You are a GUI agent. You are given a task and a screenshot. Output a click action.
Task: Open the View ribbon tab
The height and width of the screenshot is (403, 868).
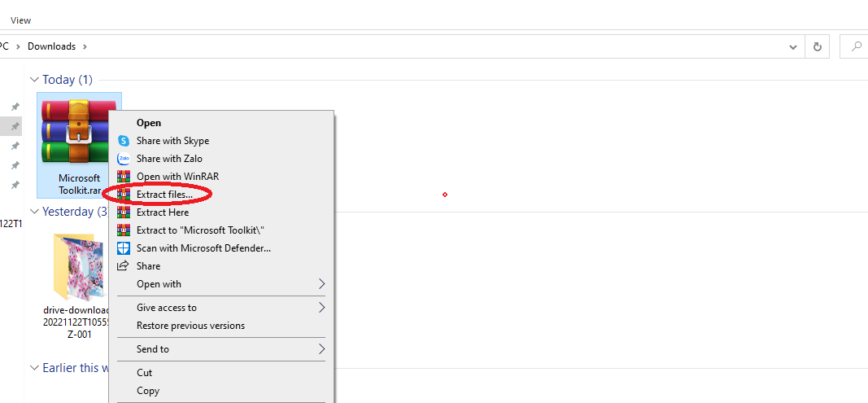coord(21,20)
